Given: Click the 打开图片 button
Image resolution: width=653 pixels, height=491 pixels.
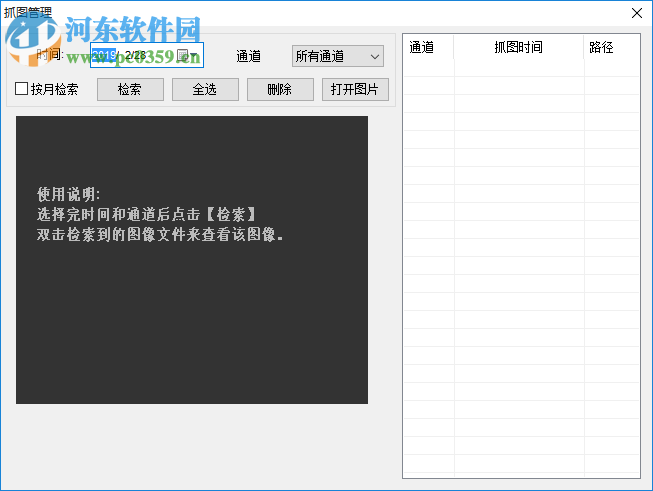Looking at the screenshot, I should click(355, 89).
